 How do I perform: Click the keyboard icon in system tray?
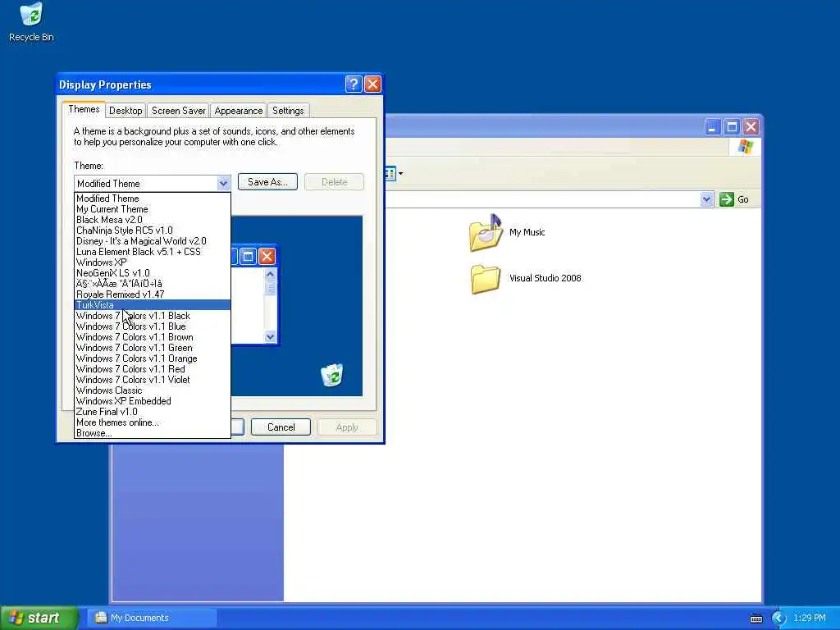[756, 619]
